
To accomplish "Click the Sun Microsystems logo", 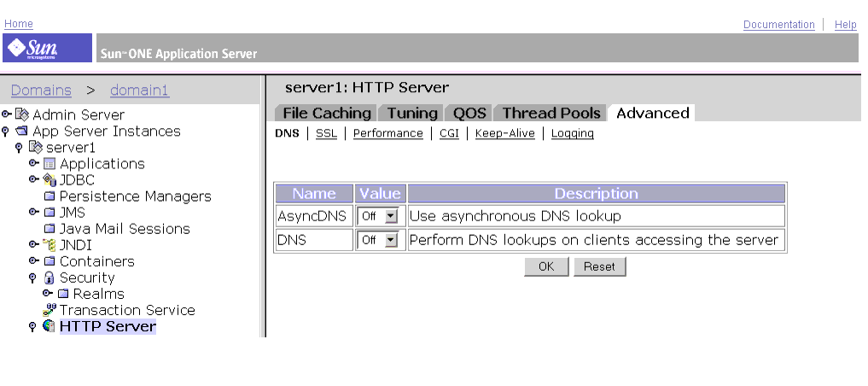I will click(48, 48).
